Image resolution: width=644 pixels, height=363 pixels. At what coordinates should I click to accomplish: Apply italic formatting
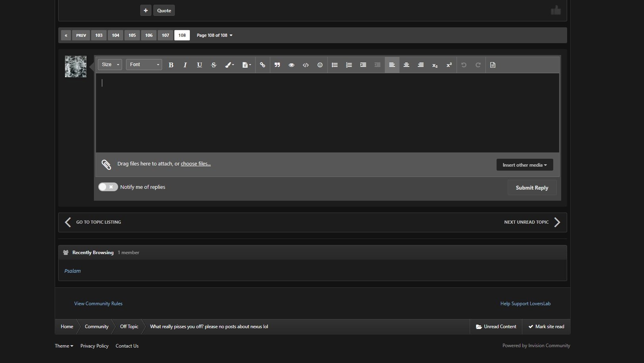(x=185, y=65)
